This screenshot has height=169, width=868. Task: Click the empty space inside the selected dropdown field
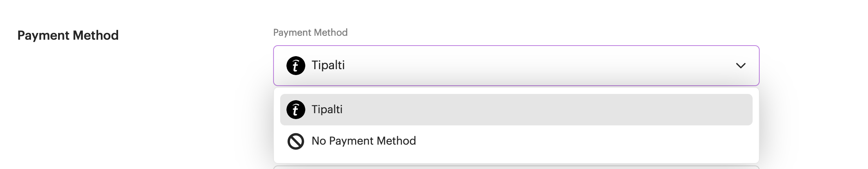coord(549,66)
